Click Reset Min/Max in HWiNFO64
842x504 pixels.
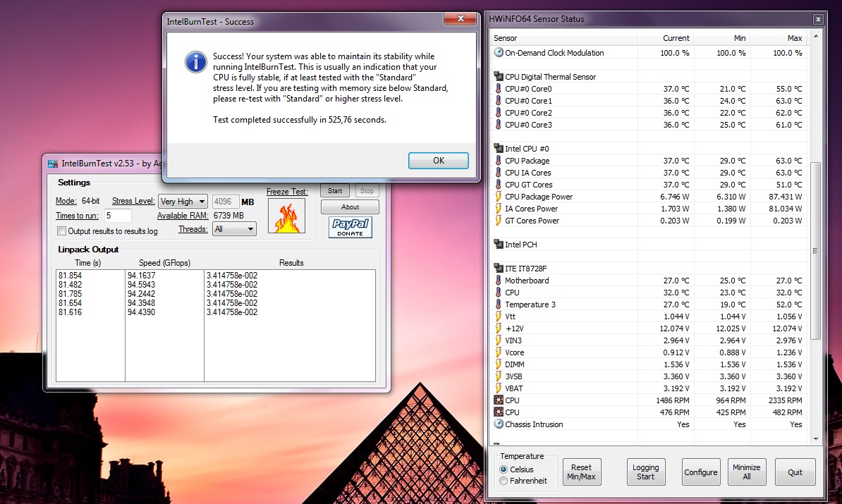582,472
